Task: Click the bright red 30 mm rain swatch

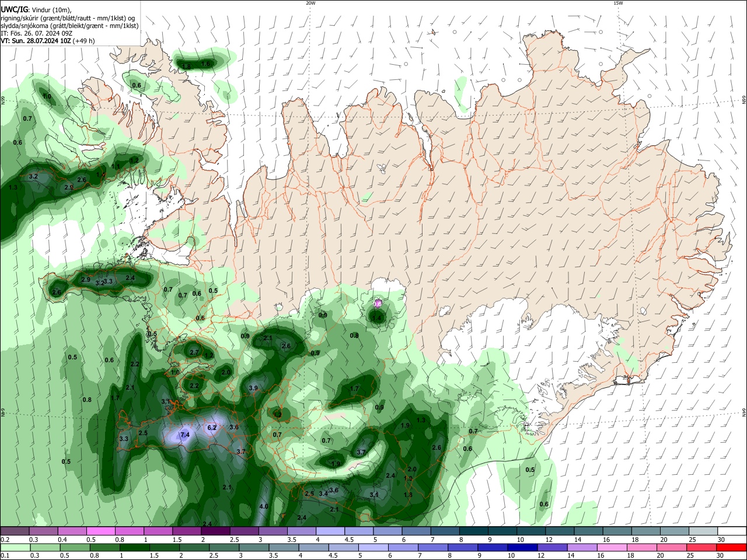Action: tap(732, 547)
